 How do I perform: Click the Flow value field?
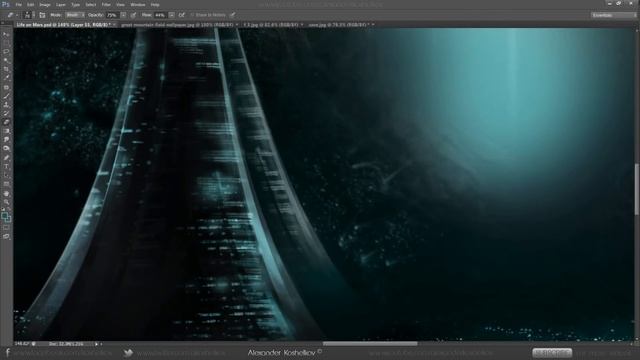(x=160, y=15)
